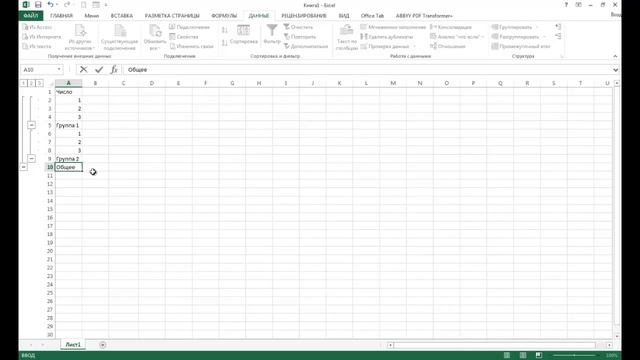Viewport: 640px width, 360px height.
Task: Cancel the cell entry with the X button
Action: (x=83, y=70)
